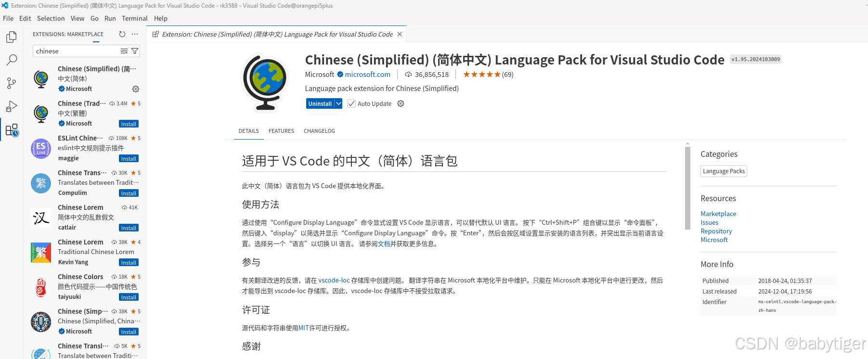This screenshot has width=868, height=359.
Task: Toggle the Auto Update checkbox
Action: 351,103
